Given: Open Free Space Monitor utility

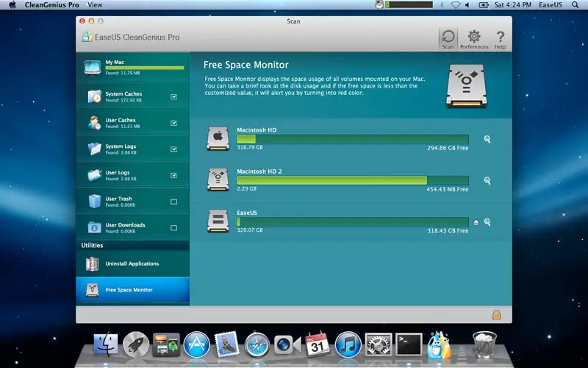Looking at the screenshot, I should 133,290.
